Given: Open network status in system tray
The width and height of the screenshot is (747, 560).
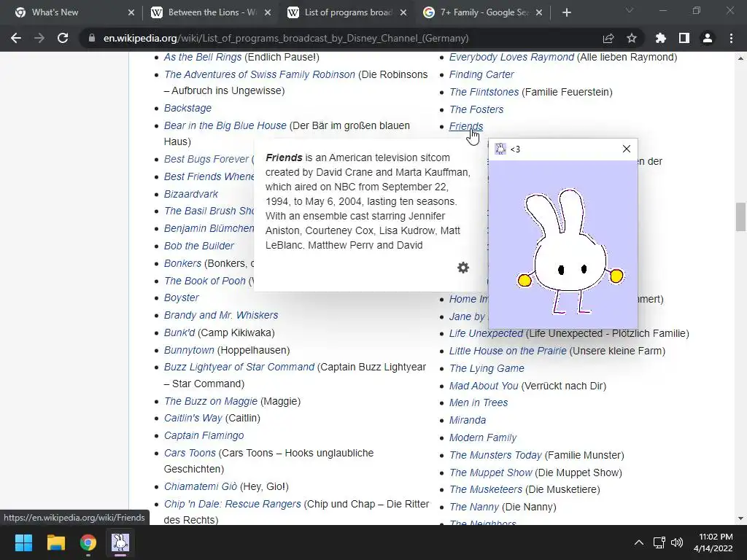Looking at the screenshot, I should pyautogui.click(x=659, y=542).
